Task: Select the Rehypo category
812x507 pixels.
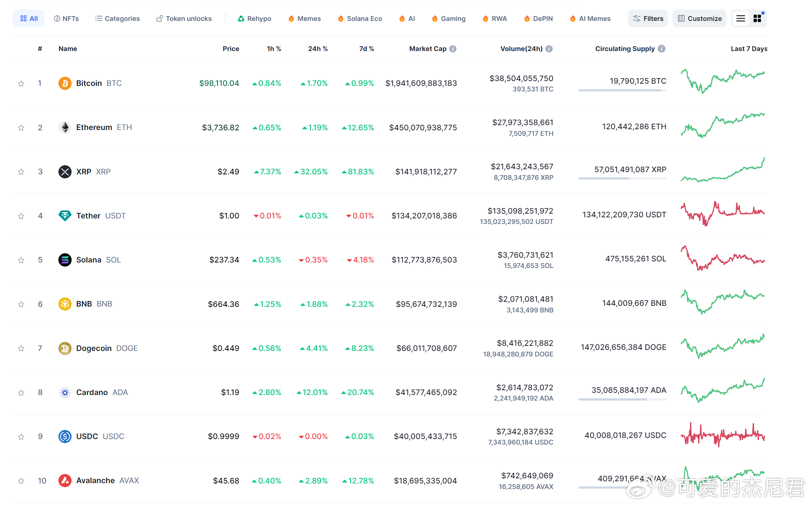Action: [255, 18]
